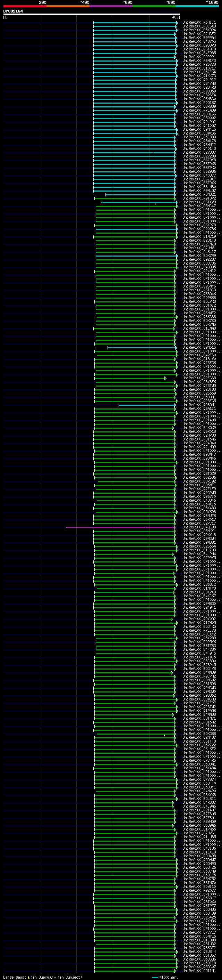Select the UniRef100_C1BJV0 label
Screen dimensions: 222x980
[199, 359]
